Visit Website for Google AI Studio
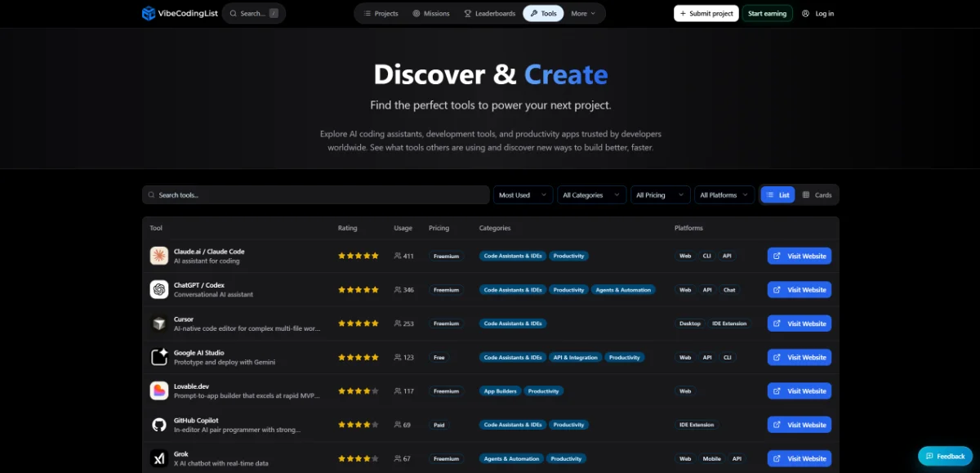The width and height of the screenshot is (980, 473). click(x=800, y=357)
